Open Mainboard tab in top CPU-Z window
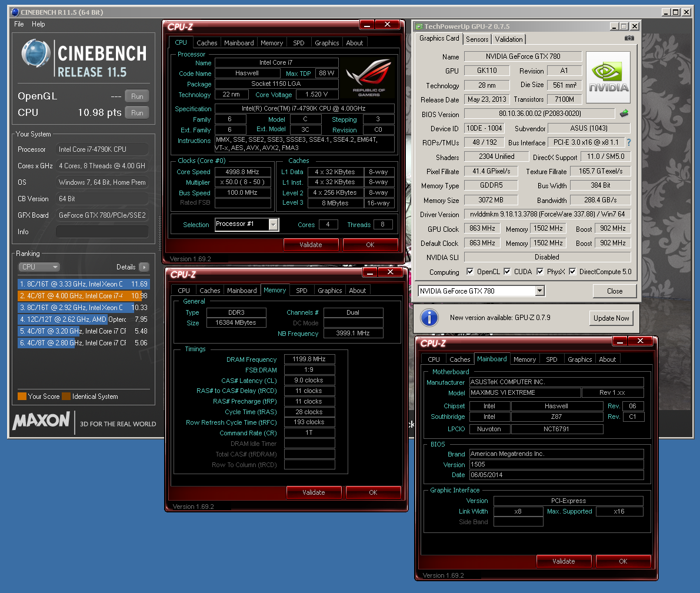The width and height of the screenshot is (700, 593). tap(239, 43)
